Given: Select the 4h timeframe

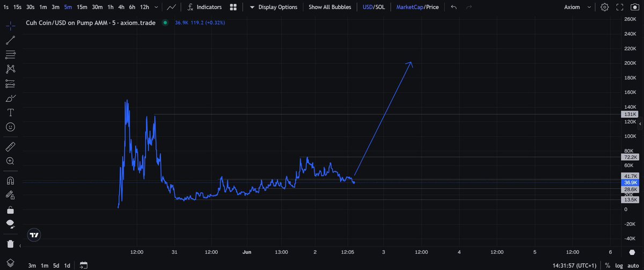Looking at the screenshot, I should coord(121,7).
